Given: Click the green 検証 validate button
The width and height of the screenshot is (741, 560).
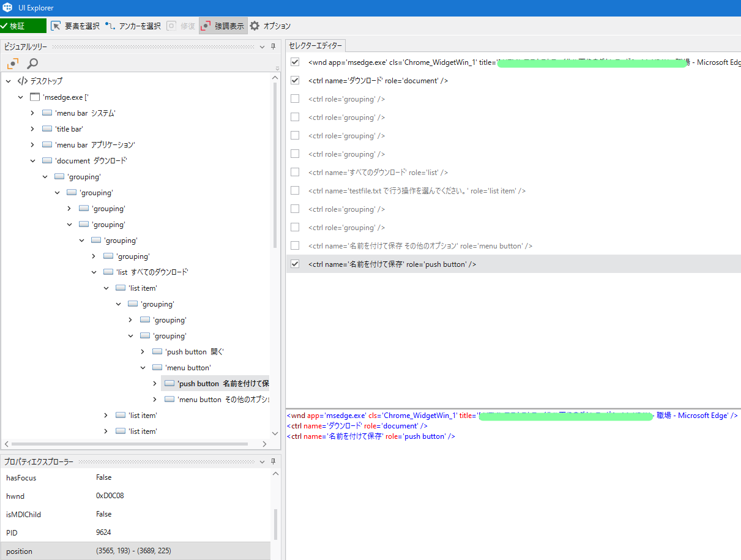Looking at the screenshot, I should [x=23, y=26].
